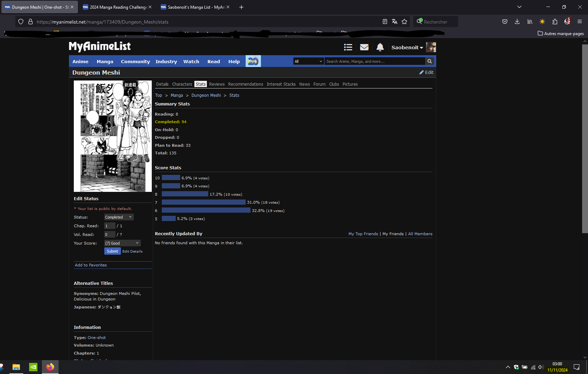Click the Rechercher browser search box
The height and width of the screenshot is (374, 588).
click(x=436, y=22)
